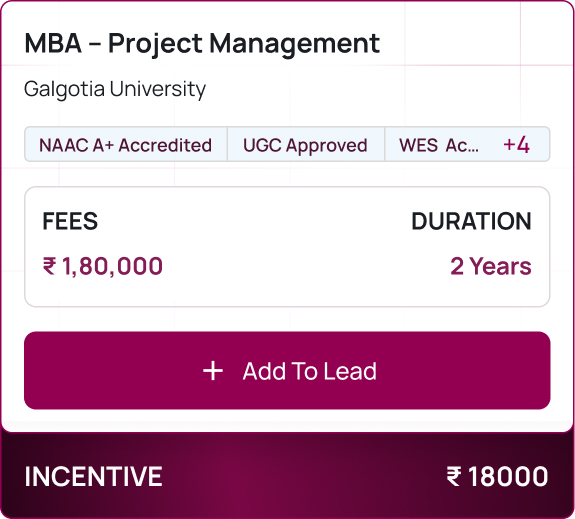Click the ₹ 1,80,000 fee amount
Image resolution: width=575 pixels, height=519 pixels.
click(x=103, y=266)
